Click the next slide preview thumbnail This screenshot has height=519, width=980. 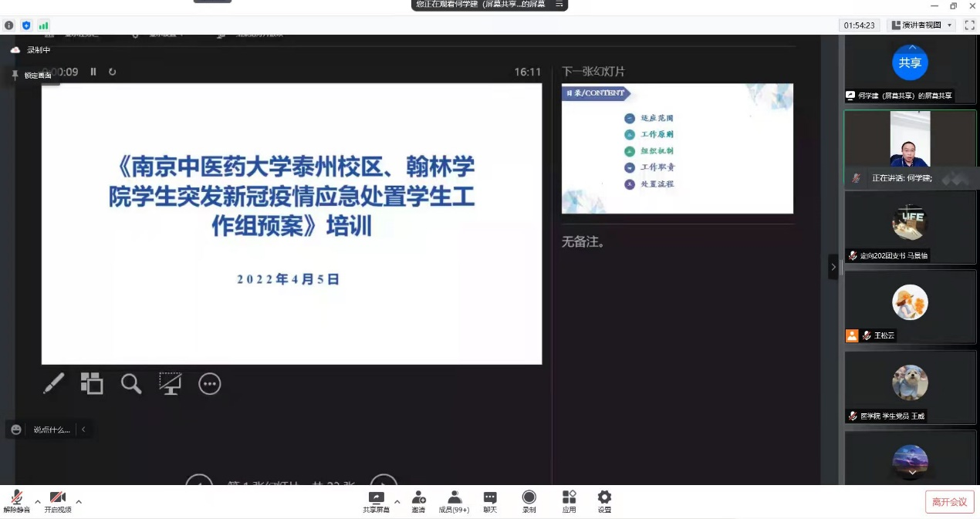[x=678, y=149]
